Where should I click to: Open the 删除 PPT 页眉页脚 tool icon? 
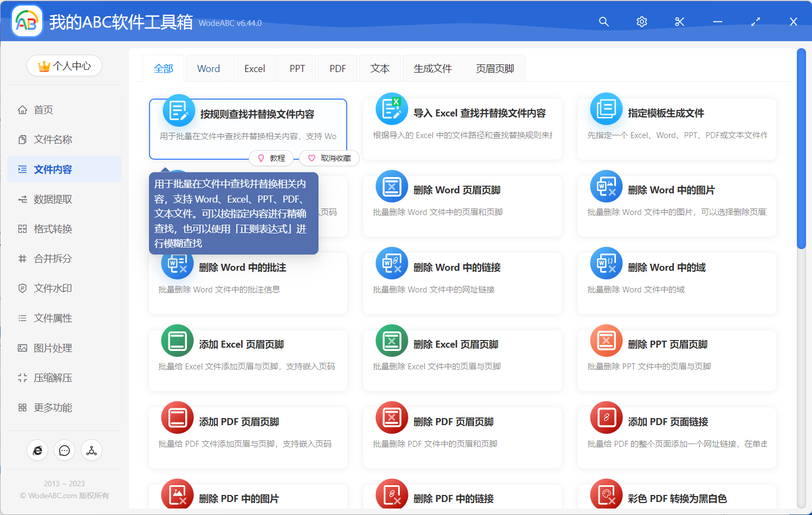click(606, 341)
